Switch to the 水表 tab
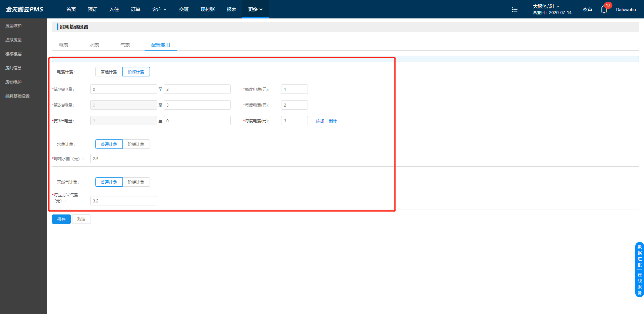Viewport: 644px width, 314px height. [94, 45]
